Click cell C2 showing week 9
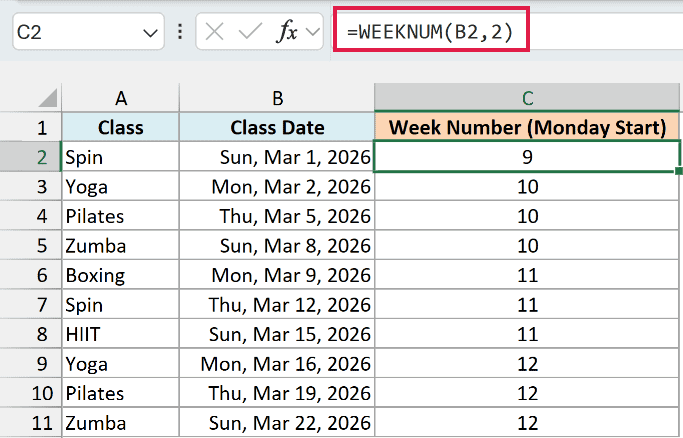 527,157
